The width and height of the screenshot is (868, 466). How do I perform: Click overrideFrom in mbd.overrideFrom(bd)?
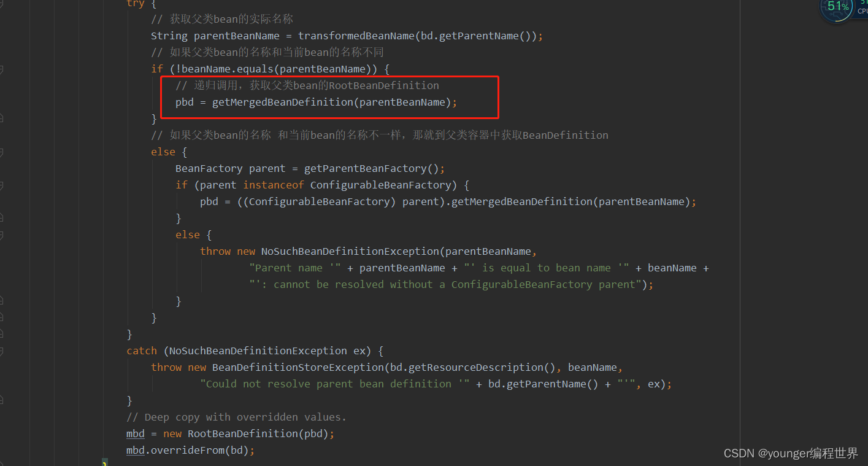(188, 450)
